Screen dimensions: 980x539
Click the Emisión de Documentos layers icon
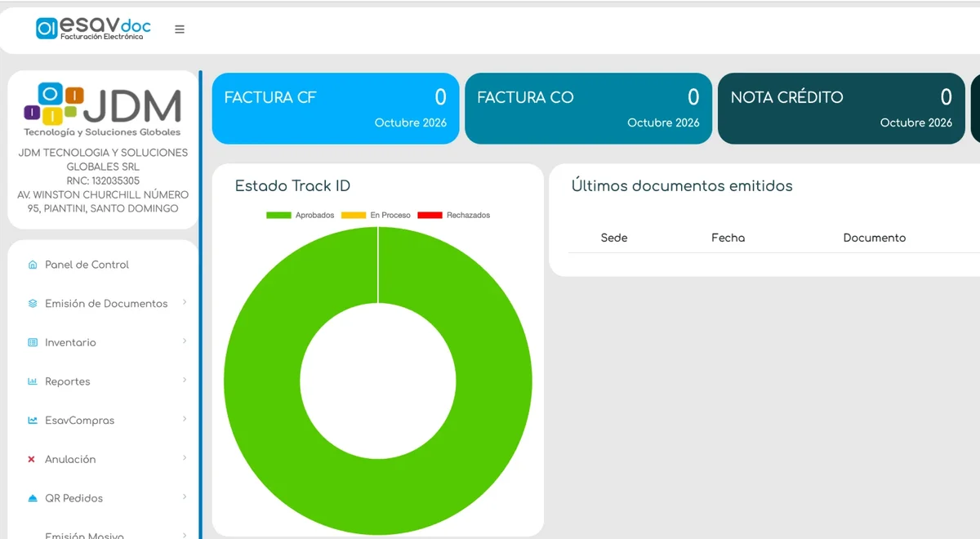coord(33,303)
